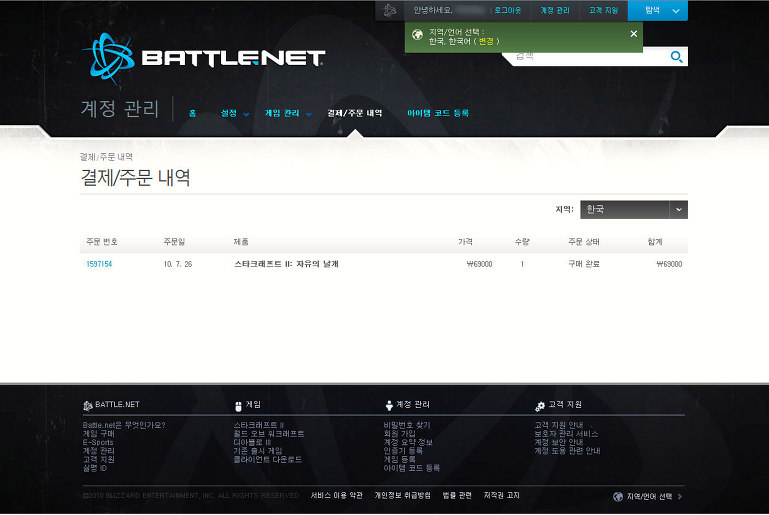Expand the 설정 menu arrow
This screenshot has height=515, width=769.
click(246, 114)
